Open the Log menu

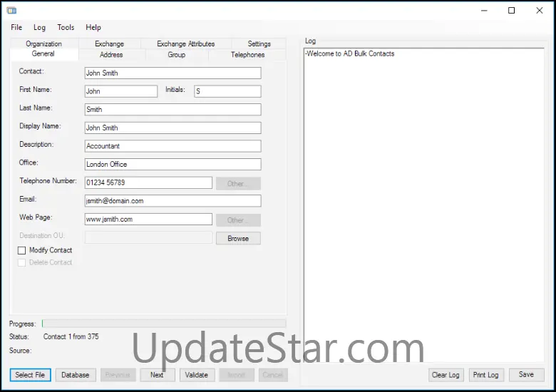coord(39,27)
